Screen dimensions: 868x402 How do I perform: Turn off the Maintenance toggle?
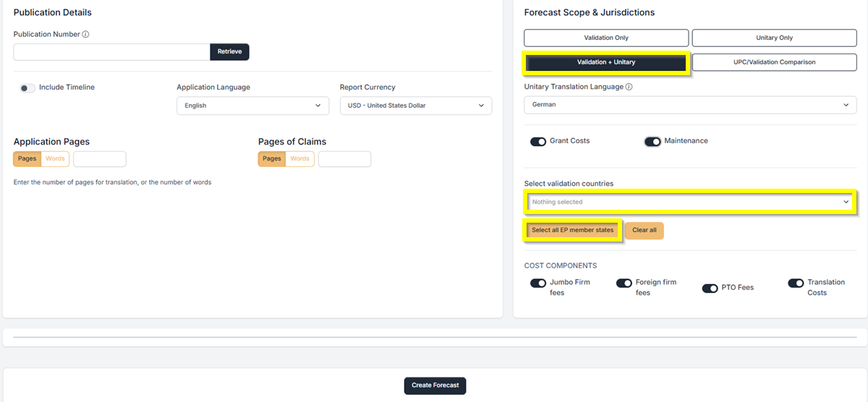tap(652, 142)
